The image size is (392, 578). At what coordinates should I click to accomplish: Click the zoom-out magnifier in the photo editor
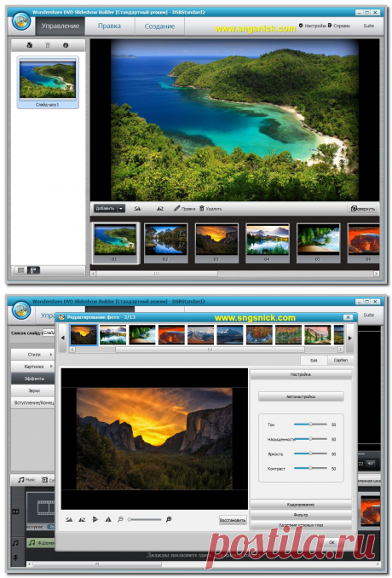(x=120, y=519)
